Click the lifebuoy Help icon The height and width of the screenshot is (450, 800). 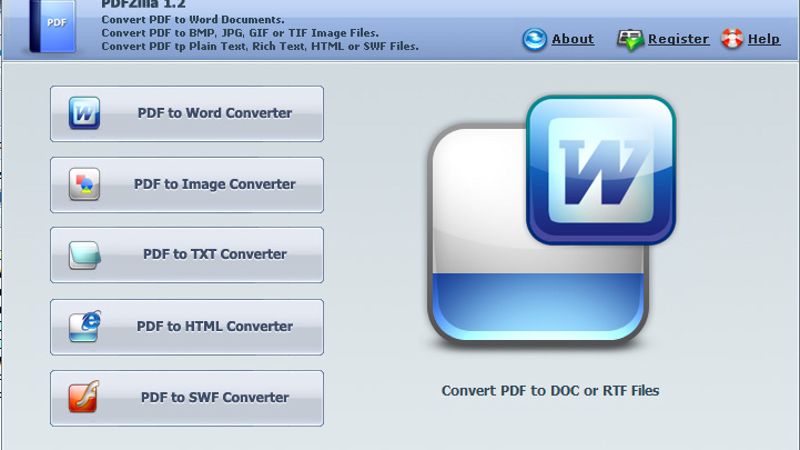(732, 39)
